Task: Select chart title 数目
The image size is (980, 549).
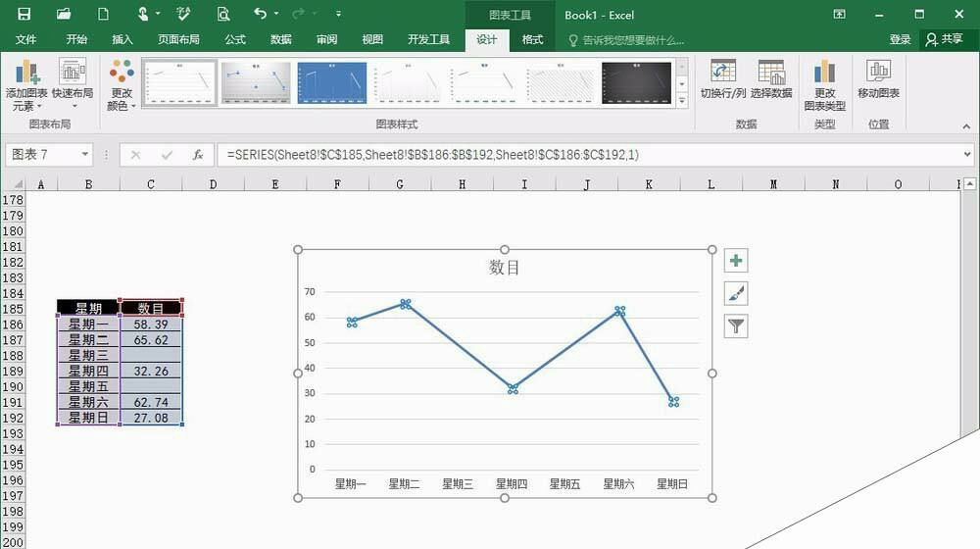Action: click(x=504, y=268)
